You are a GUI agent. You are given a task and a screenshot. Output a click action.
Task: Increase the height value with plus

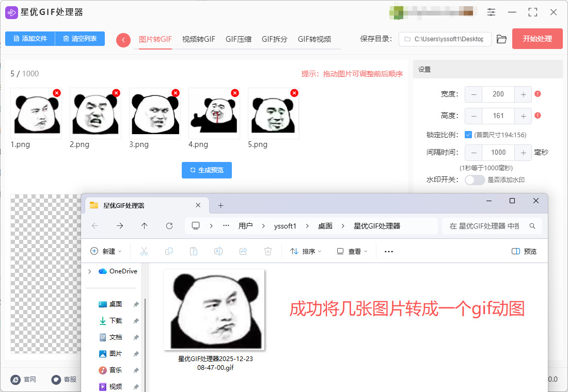[523, 116]
